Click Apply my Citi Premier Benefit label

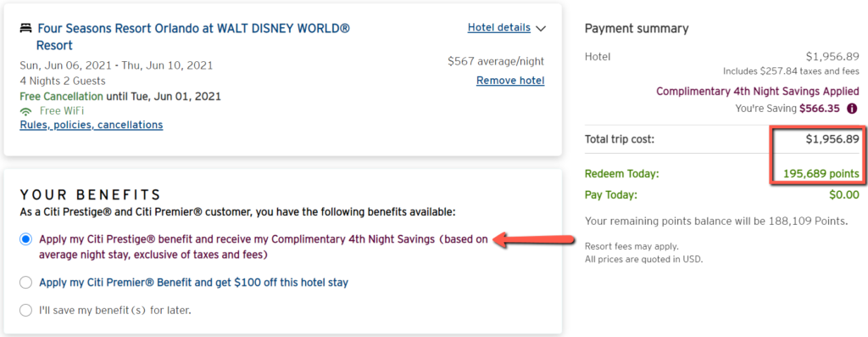coord(194,283)
